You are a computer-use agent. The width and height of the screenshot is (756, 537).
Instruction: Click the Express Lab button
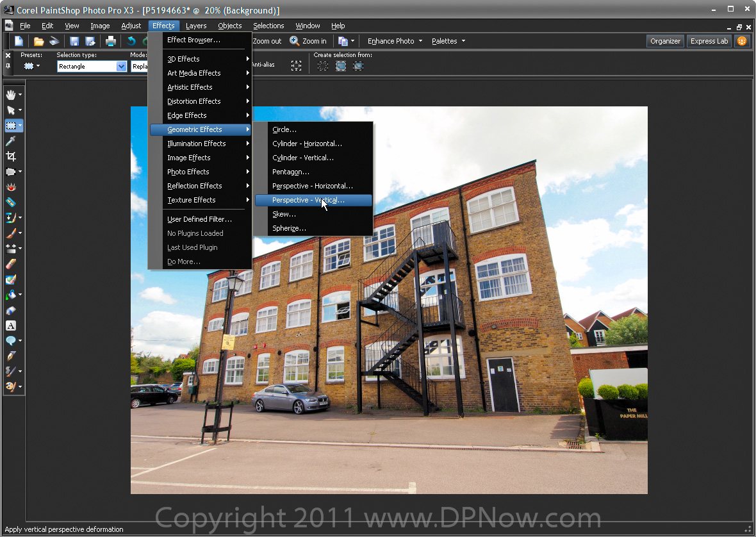click(709, 41)
